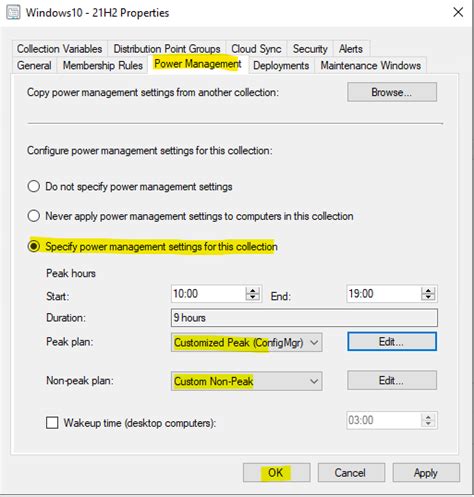
Task: Click the Properties window title icon
Action: tap(13, 12)
